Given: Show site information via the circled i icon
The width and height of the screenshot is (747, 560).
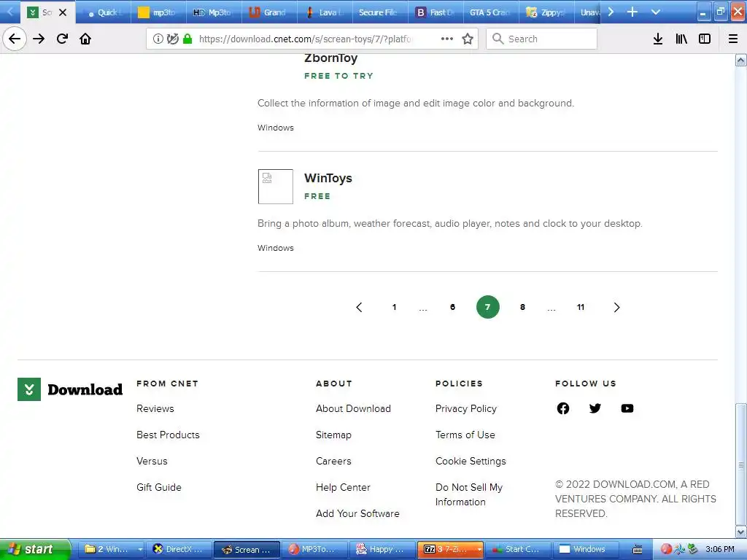Looking at the screenshot, I should pyautogui.click(x=158, y=39).
